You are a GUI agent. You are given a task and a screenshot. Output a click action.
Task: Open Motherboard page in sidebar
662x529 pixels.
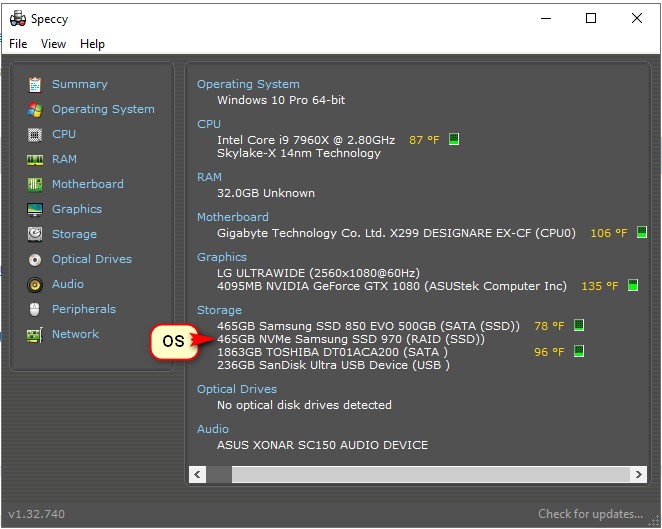[88, 184]
